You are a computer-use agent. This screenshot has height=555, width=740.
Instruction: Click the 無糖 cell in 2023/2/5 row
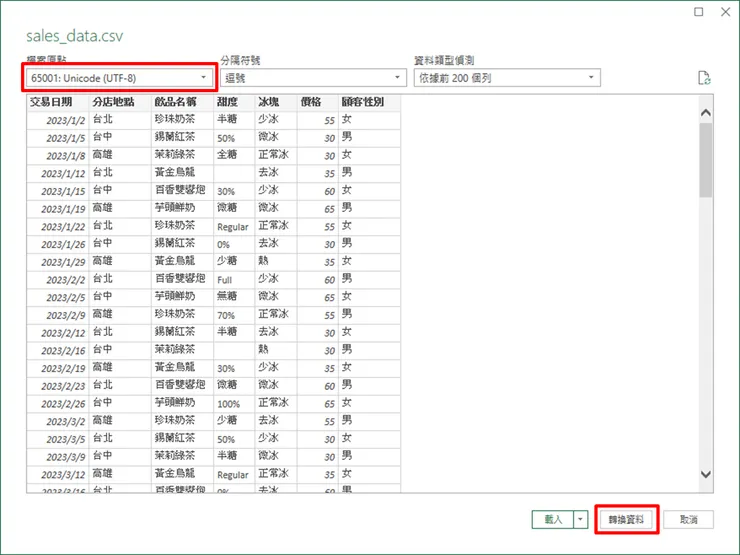coord(234,297)
